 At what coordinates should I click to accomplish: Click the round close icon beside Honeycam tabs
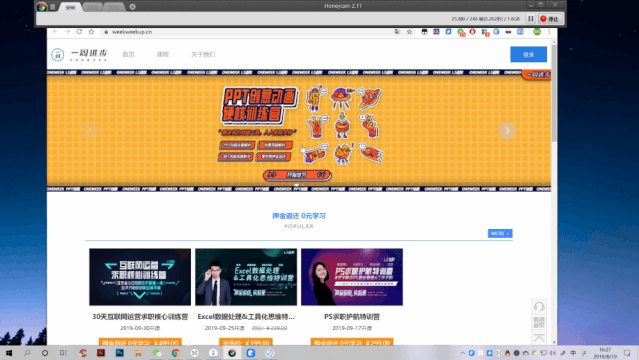(132, 7)
